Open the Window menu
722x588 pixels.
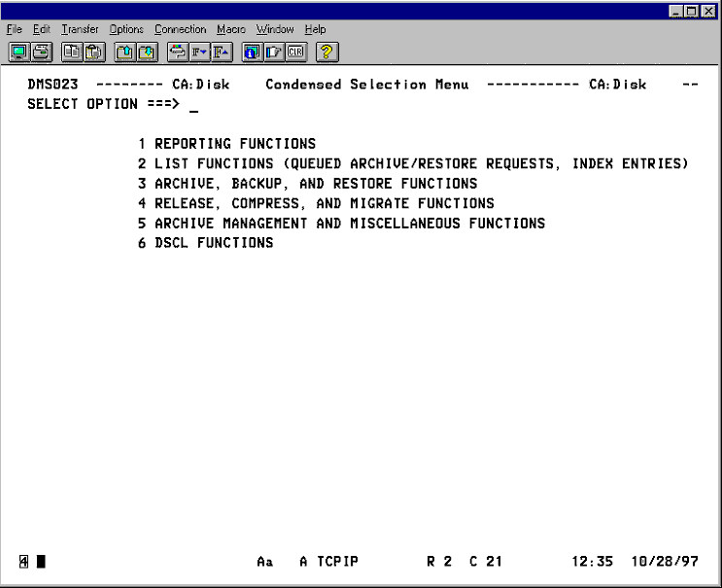pos(275,29)
